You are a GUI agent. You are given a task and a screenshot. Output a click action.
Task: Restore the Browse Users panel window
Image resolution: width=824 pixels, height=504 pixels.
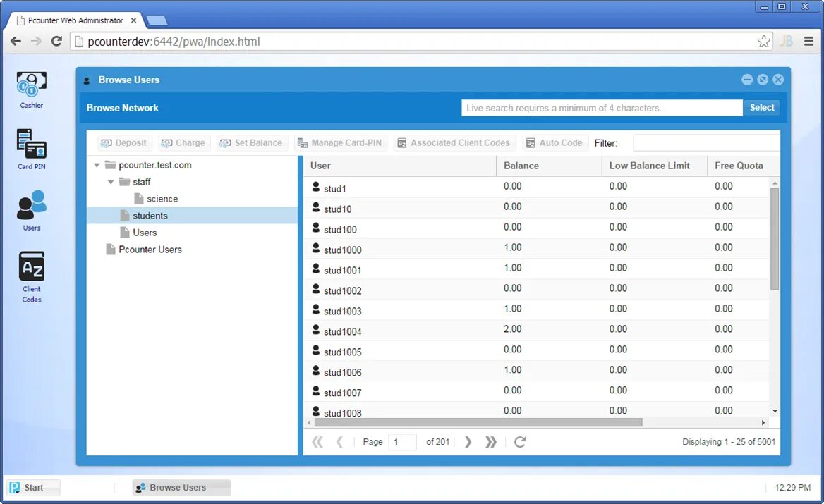pos(763,79)
